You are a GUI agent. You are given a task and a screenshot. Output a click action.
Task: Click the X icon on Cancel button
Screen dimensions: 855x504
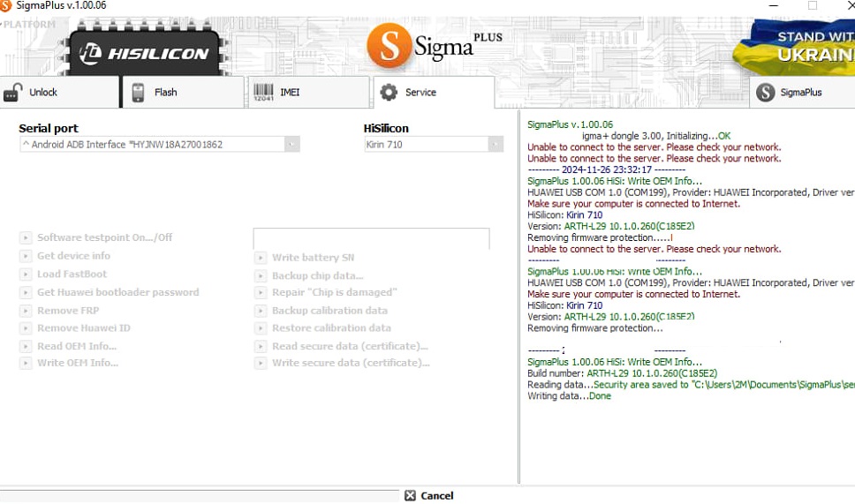pyautogui.click(x=410, y=496)
